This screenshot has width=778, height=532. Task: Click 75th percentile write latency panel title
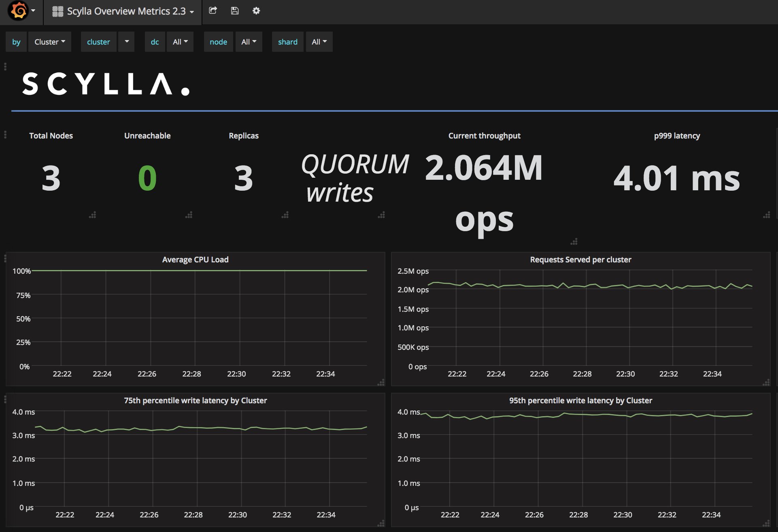(x=195, y=400)
